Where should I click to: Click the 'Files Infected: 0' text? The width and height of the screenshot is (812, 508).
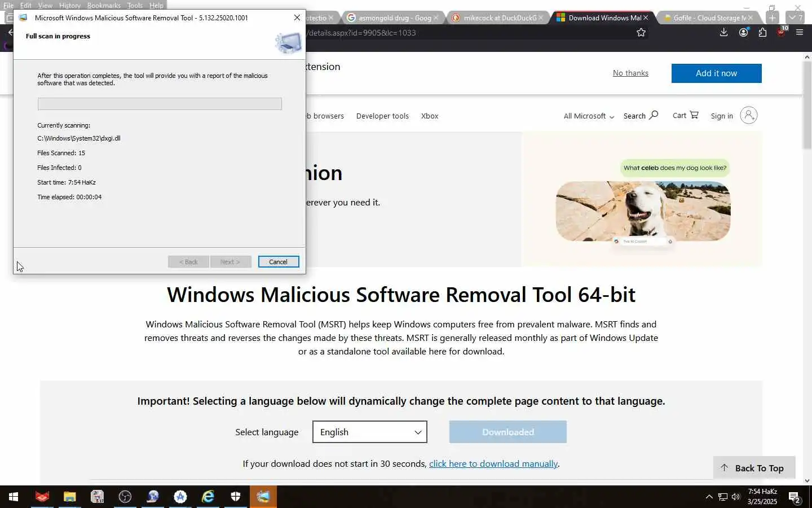pyautogui.click(x=59, y=168)
